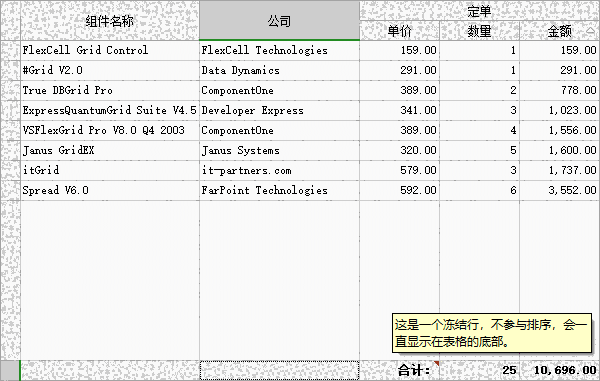Click the 单价 column header

[x=399, y=31]
